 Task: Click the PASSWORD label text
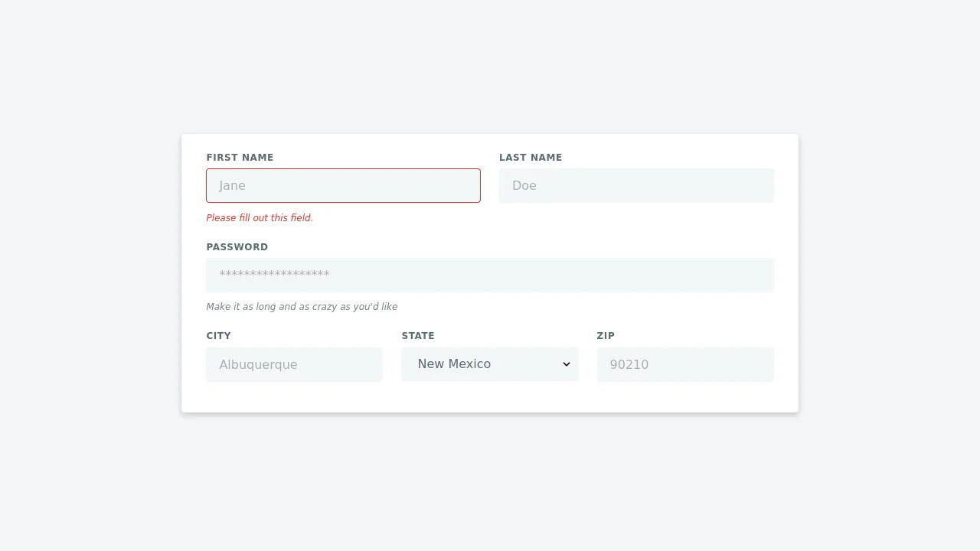click(x=237, y=247)
